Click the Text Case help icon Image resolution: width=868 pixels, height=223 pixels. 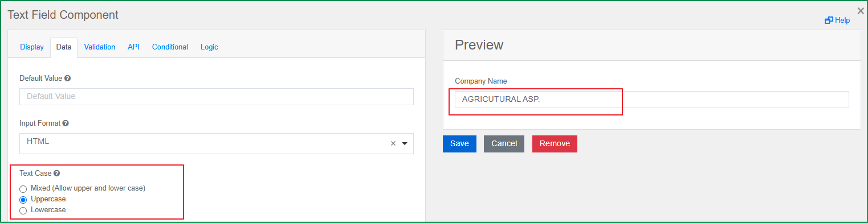coord(56,174)
